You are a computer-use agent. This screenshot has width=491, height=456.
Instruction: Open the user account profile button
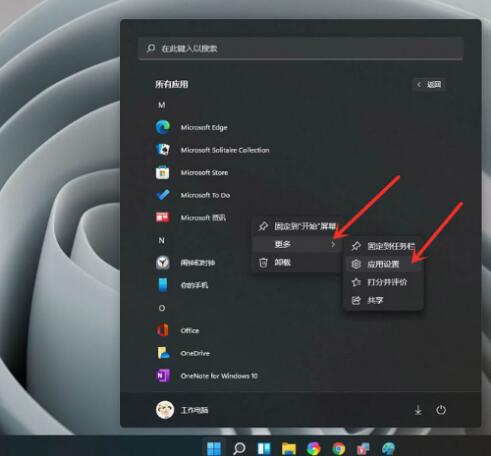pos(182,410)
